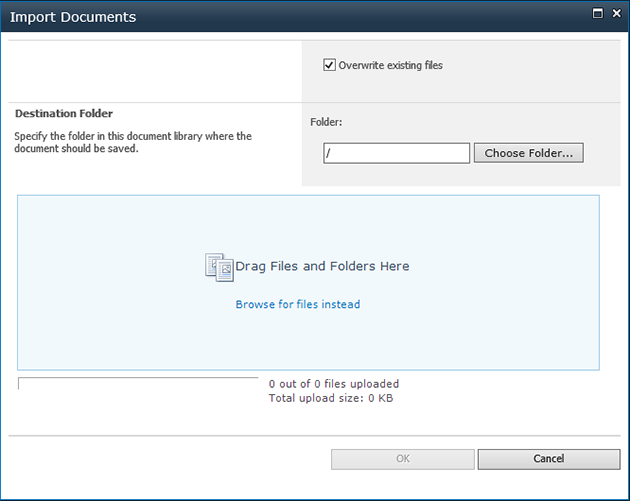
Task: Click the blank lower area of the drop zone
Action: (x=308, y=341)
